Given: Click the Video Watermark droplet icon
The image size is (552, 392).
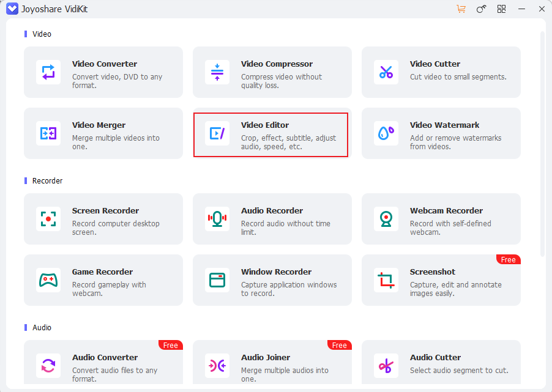Looking at the screenshot, I should point(386,133).
